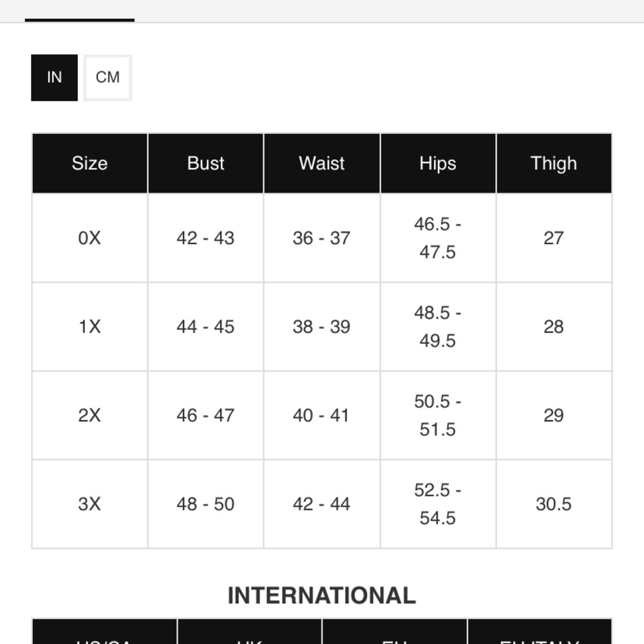
Task: Click the Bust column header
Action: [206, 163]
